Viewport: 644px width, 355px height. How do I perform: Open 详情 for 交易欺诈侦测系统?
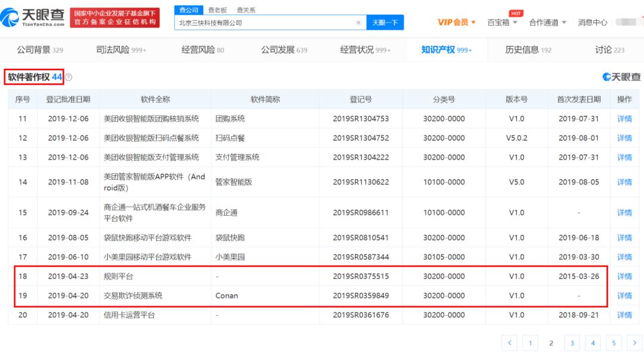624,295
